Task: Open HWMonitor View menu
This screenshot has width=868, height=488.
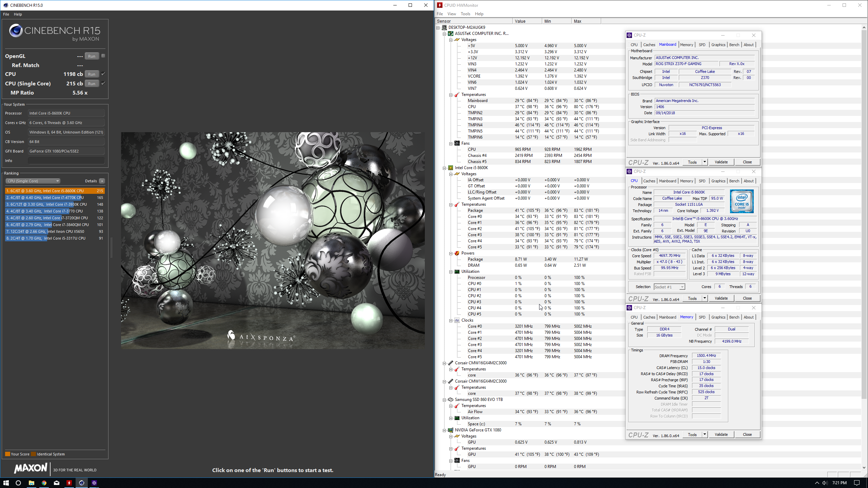Action: 452,14
